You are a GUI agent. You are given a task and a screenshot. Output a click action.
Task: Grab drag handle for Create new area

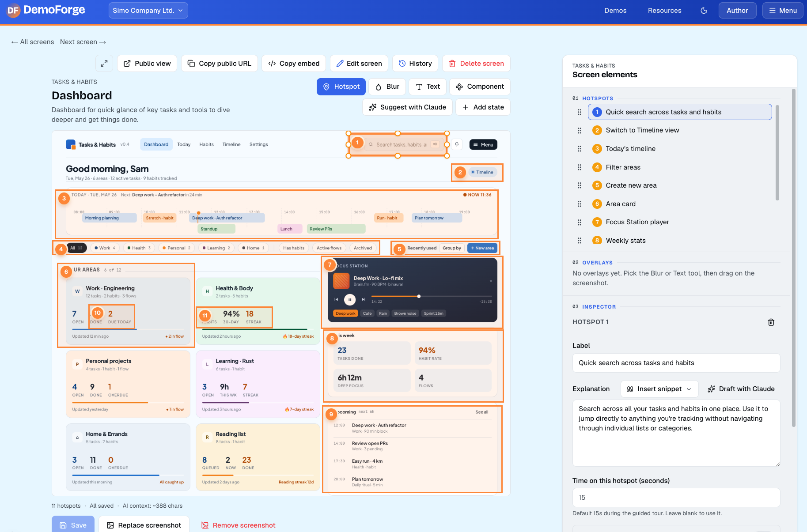[580, 185]
